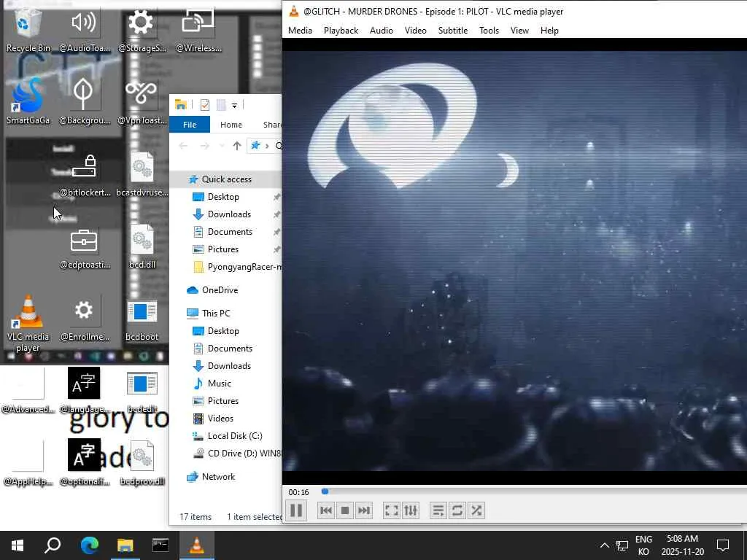This screenshot has height=560, width=747.
Task: Stop playback in VLC
Action: point(345,510)
